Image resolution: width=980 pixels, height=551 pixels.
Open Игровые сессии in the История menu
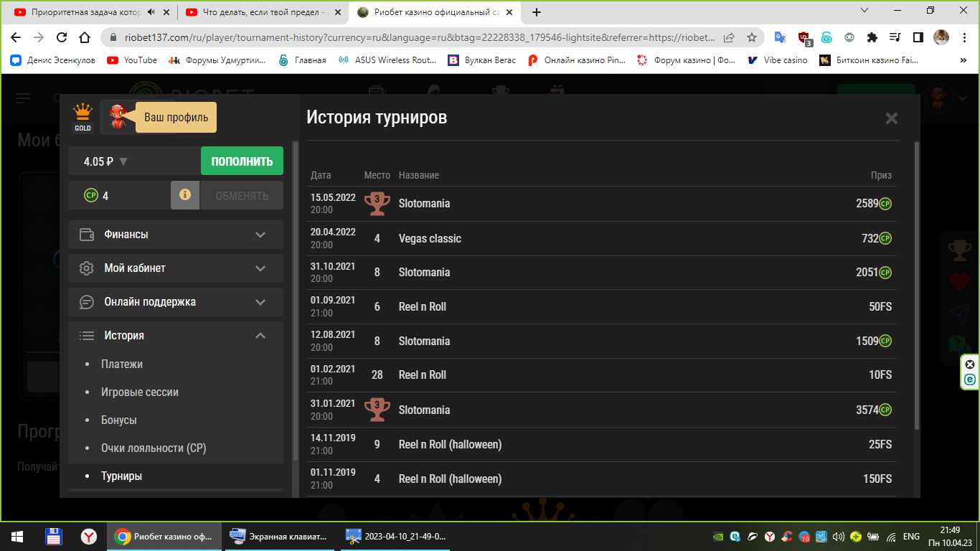pyautogui.click(x=140, y=392)
